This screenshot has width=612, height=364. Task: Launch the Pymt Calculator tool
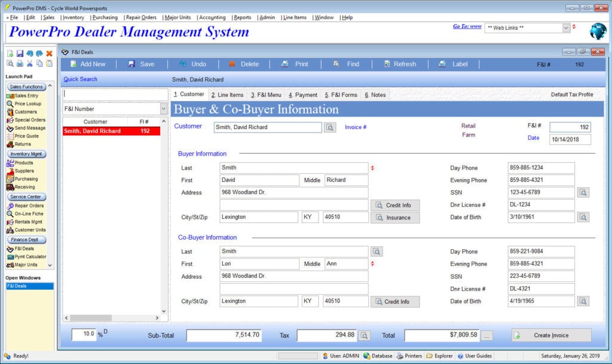[30, 257]
